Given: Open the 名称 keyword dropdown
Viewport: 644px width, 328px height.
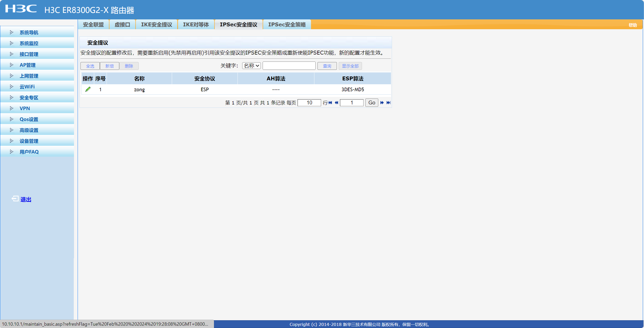Looking at the screenshot, I should point(251,66).
